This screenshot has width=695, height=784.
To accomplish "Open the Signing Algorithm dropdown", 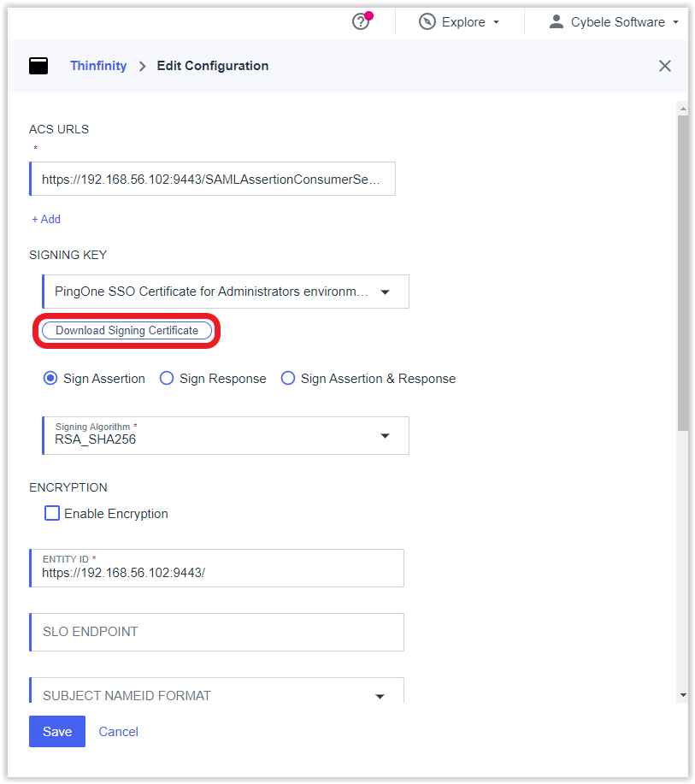I will pos(226,436).
